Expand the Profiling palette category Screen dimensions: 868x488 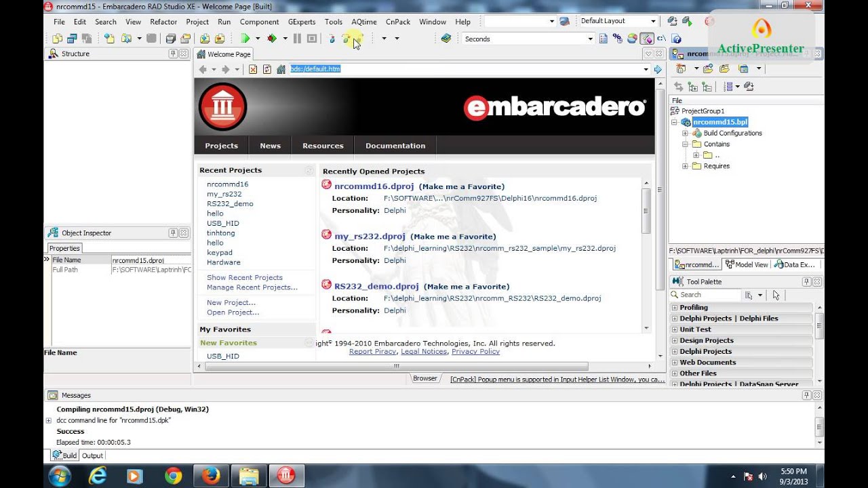pyautogui.click(x=674, y=308)
